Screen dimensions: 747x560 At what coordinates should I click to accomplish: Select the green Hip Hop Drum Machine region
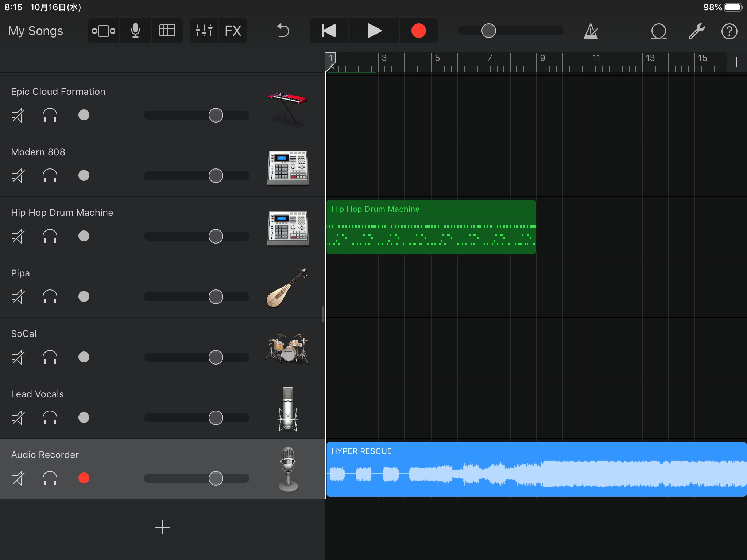point(431,227)
